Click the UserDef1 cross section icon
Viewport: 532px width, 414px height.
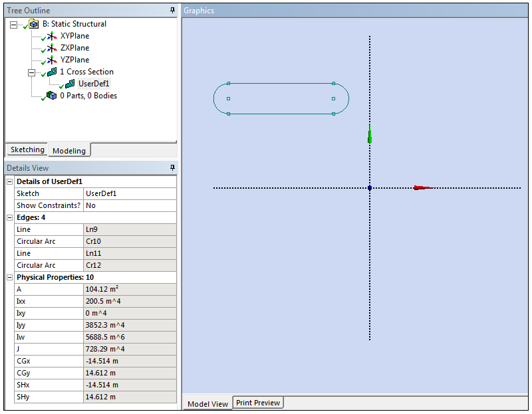[70, 84]
